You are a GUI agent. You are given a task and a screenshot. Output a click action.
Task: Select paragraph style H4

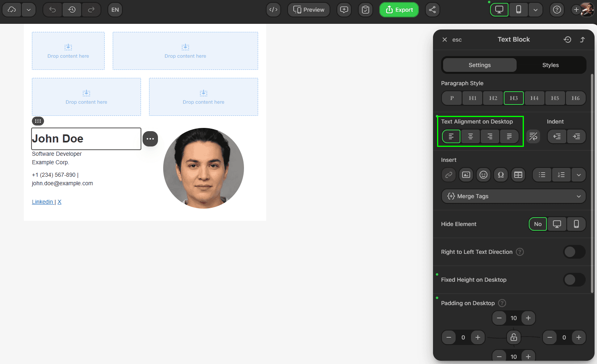pos(534,98)
